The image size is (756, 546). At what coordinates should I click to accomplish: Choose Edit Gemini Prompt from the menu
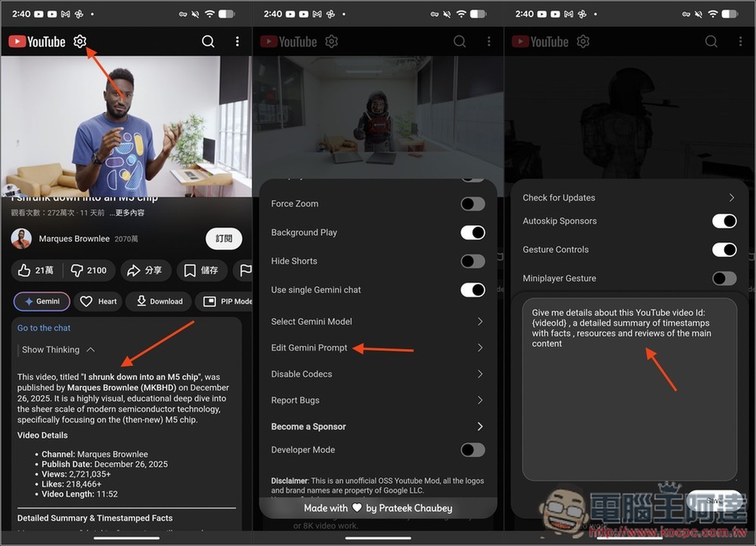[x=313, y=347]
